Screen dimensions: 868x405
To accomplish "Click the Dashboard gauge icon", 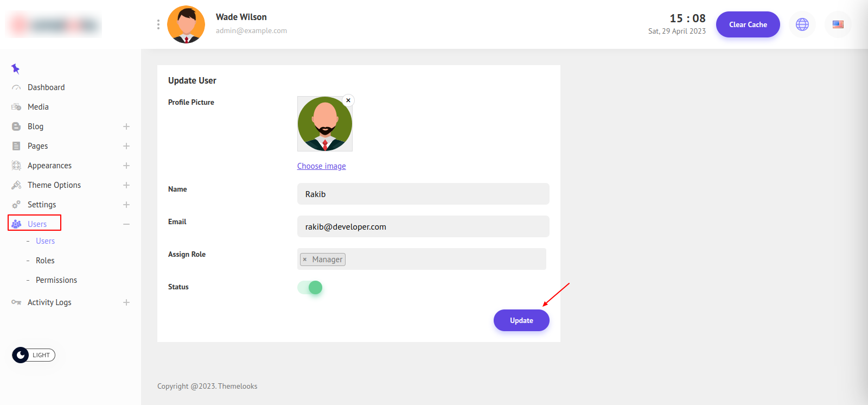I will click(x=16, y=87).
